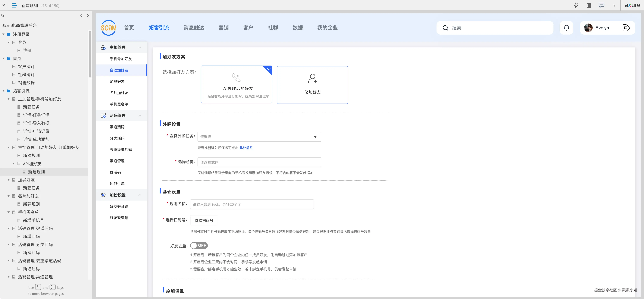
Task: Open the notification bell icon
Action: 566,28
